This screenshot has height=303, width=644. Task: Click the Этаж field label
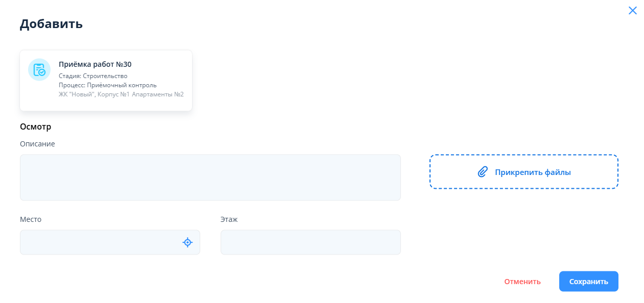tap(229, 219)
